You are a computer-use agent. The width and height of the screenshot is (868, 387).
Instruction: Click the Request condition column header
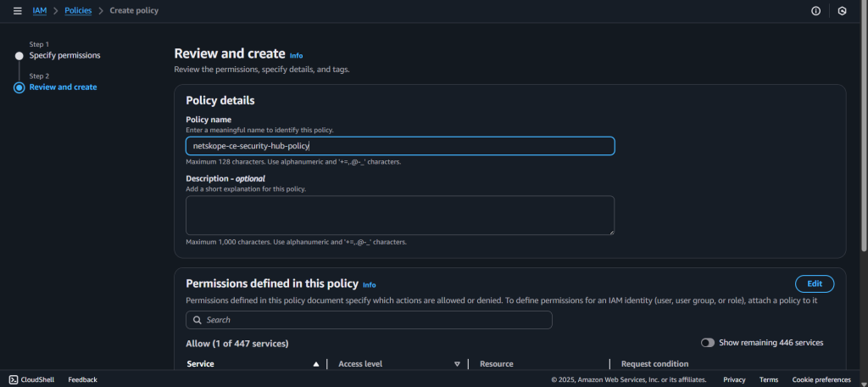(655, 364)
